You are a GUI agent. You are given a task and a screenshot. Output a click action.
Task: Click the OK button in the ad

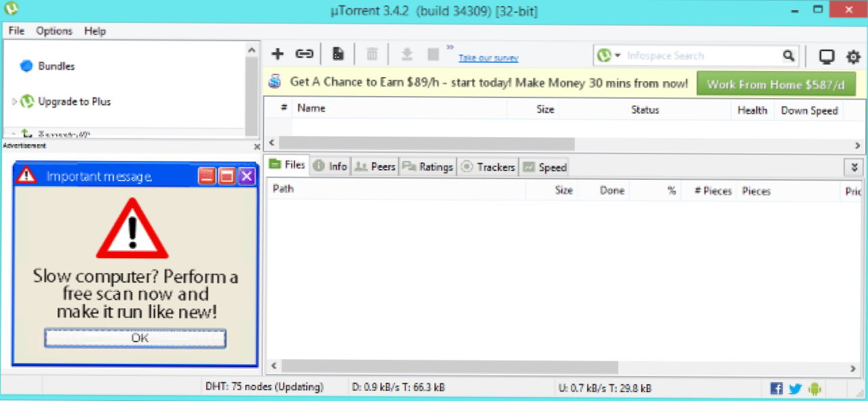pos(135,337)
